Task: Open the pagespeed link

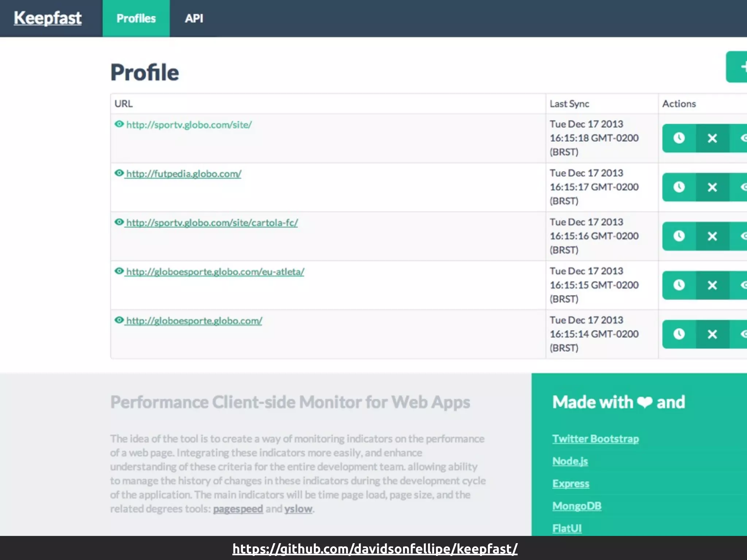Action: [238, 509]
